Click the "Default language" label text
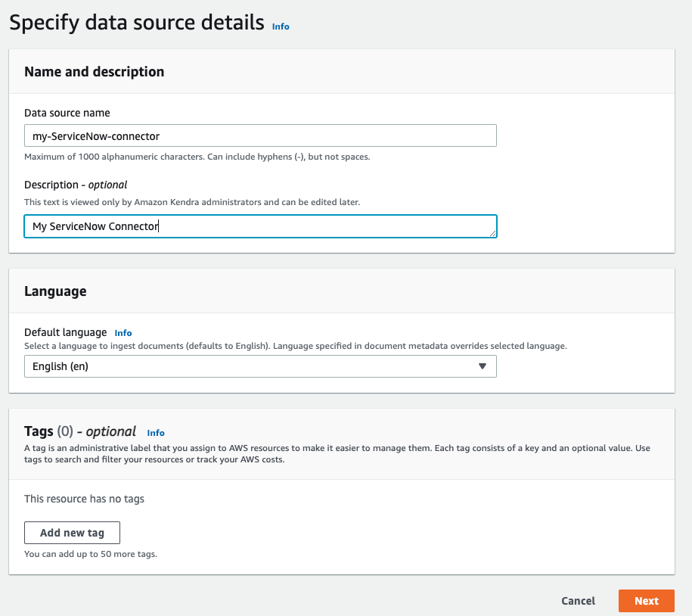The height and width of the screenshot is (616, 692). pos(65,332)
